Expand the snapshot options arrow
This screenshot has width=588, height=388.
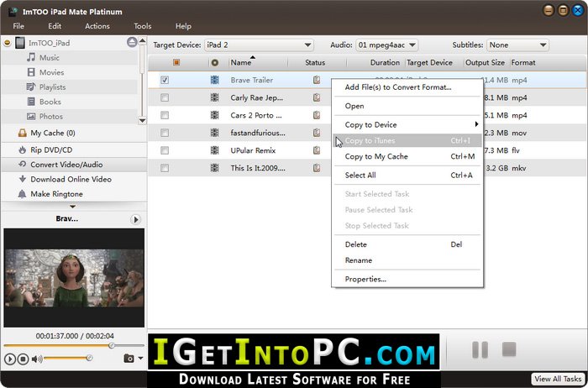[140, 358]
